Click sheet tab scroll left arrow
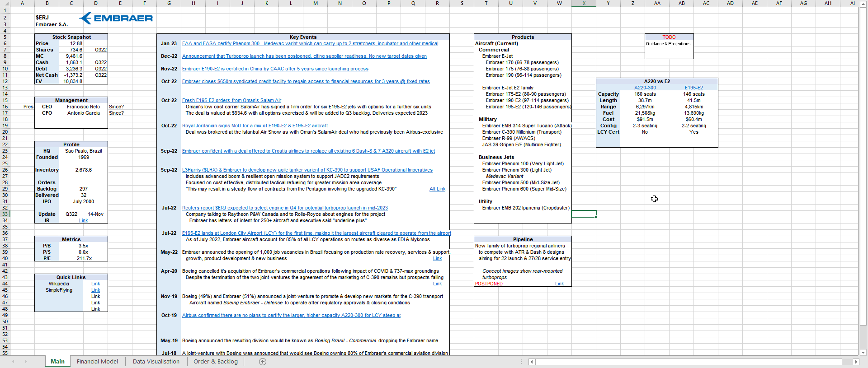The image size is (868, 368). (x=13, y=362)
